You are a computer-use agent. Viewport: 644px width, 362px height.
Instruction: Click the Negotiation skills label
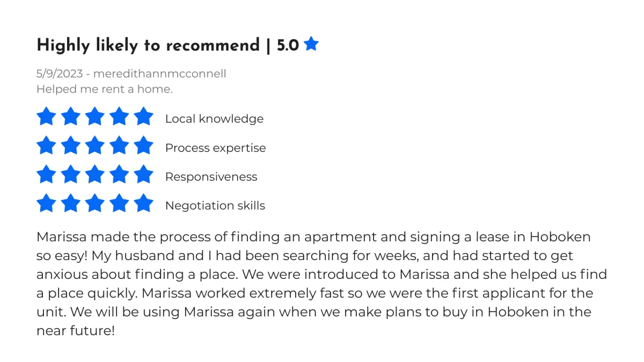coord(215,206)
